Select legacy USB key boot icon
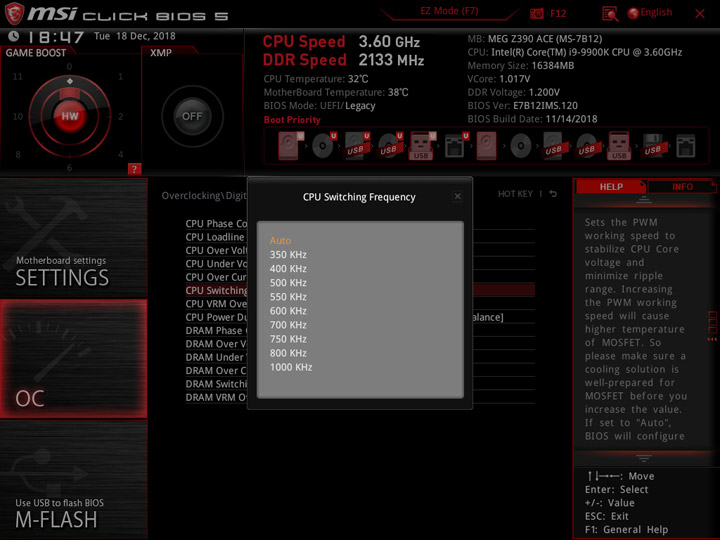The image size is (720, 540). [619, 146]
